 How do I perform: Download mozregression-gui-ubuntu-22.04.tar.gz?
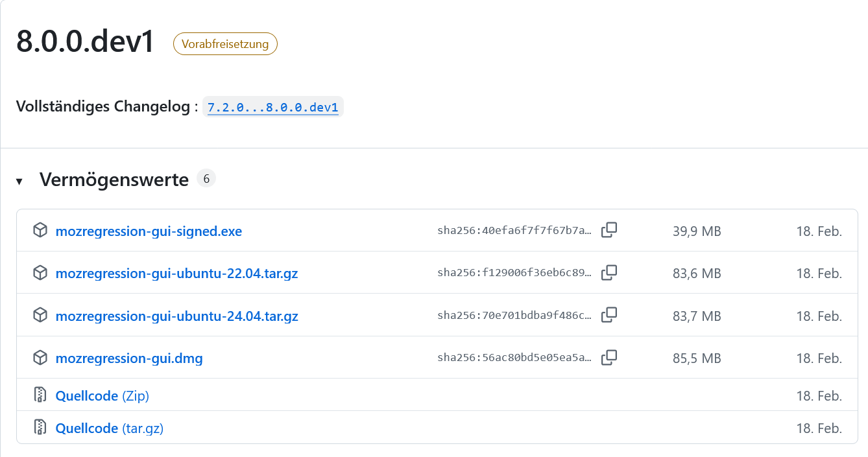click(x=176, y=274)
